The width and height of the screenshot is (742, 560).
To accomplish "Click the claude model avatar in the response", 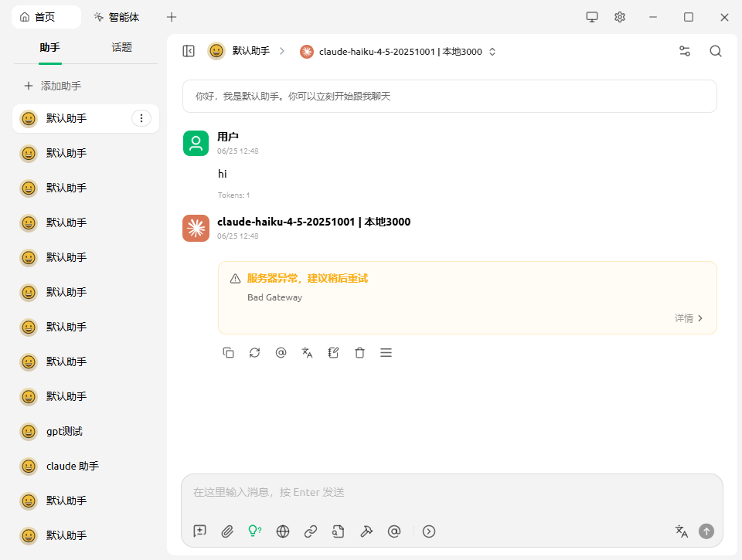I will point(196,229).
